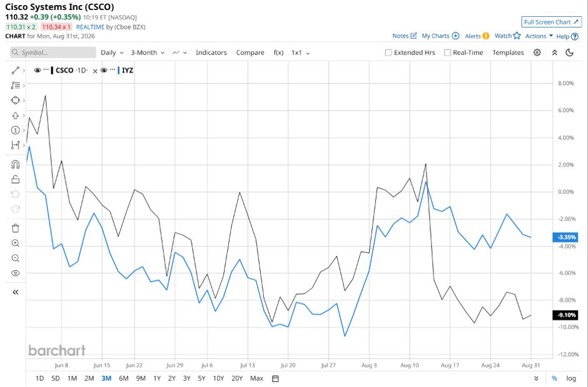
Task: Enable the Extended Hrs checkbox
Action: click(x=388, y=53)
